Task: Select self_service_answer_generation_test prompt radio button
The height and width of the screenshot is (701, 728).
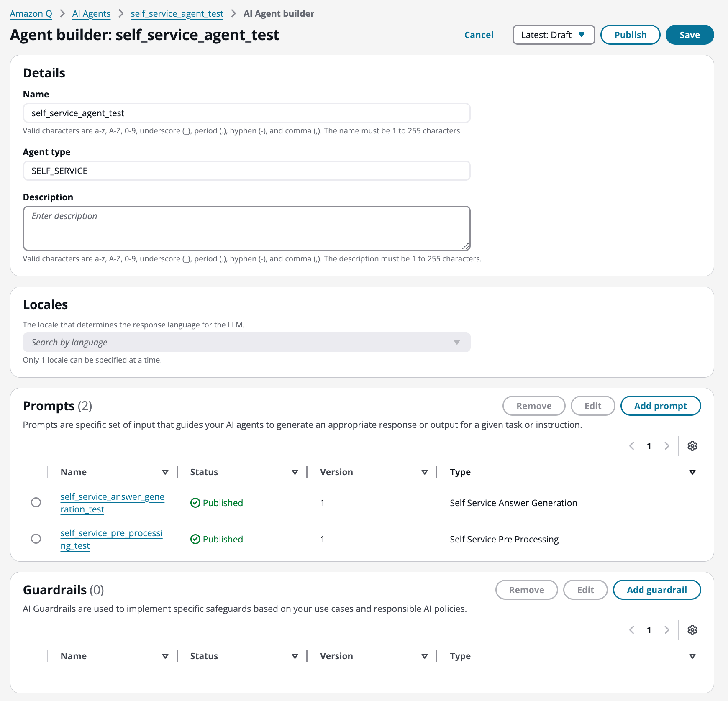Action: (36, 502)
